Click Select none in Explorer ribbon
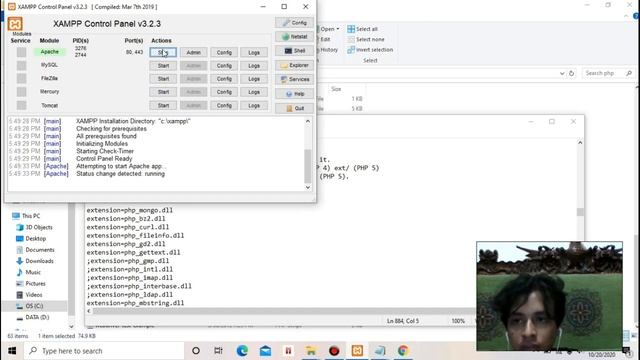 tap(366, 40)
